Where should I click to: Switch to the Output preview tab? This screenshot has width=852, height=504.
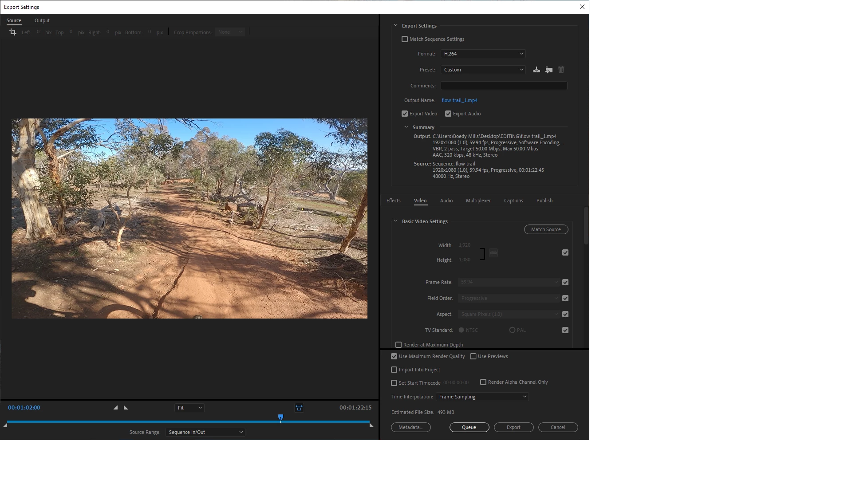(x=42, y=20)
